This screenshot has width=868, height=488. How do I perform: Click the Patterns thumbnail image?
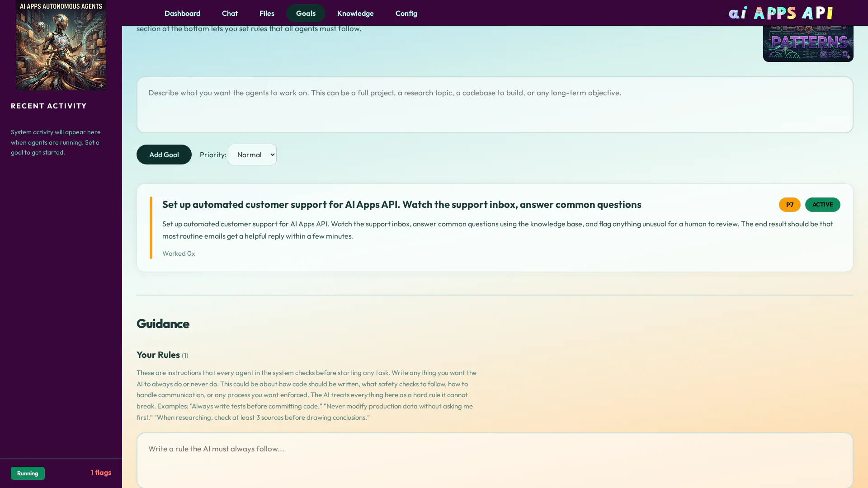tap(808, 43)
